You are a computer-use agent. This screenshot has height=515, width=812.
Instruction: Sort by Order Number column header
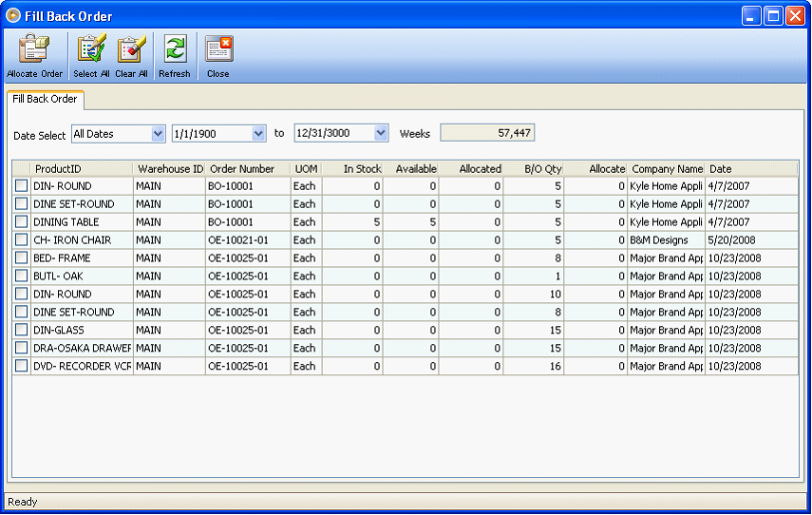pyautogui.click(x=248, y=169)
